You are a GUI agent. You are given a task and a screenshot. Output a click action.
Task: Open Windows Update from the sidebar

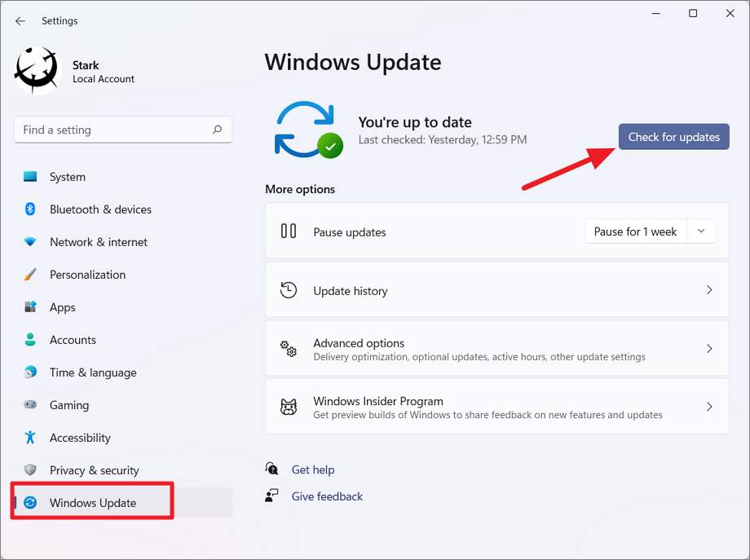92,502
